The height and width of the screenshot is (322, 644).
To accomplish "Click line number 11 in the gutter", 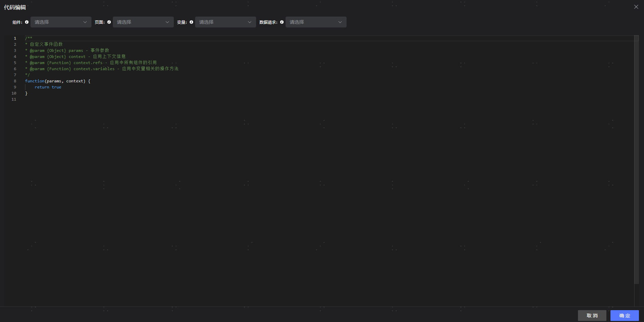I will tap(14, 99).
